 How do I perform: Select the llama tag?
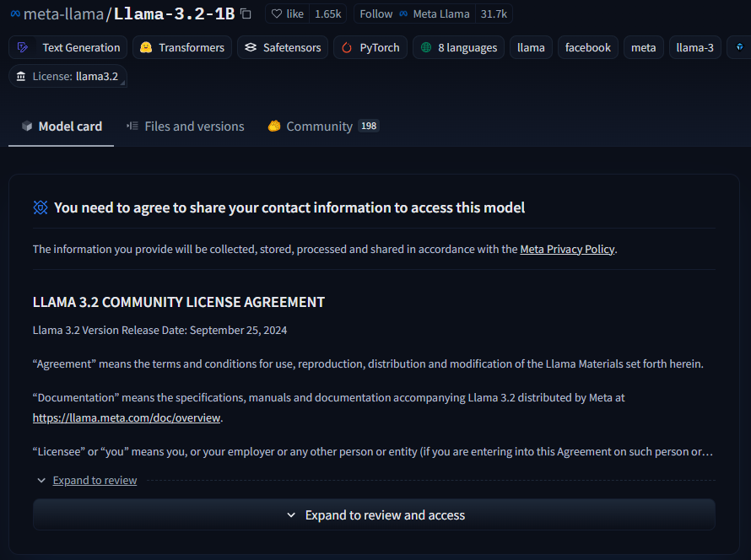531,47
